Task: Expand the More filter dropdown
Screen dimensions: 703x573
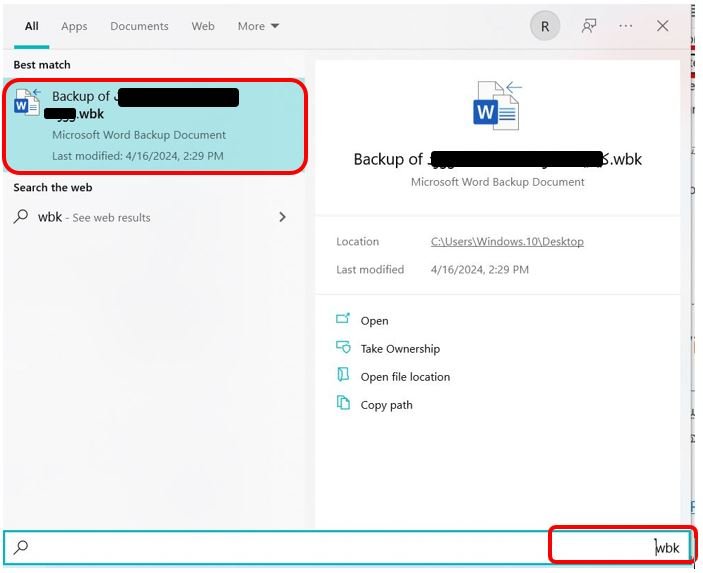Action: (x=258, y=26)
